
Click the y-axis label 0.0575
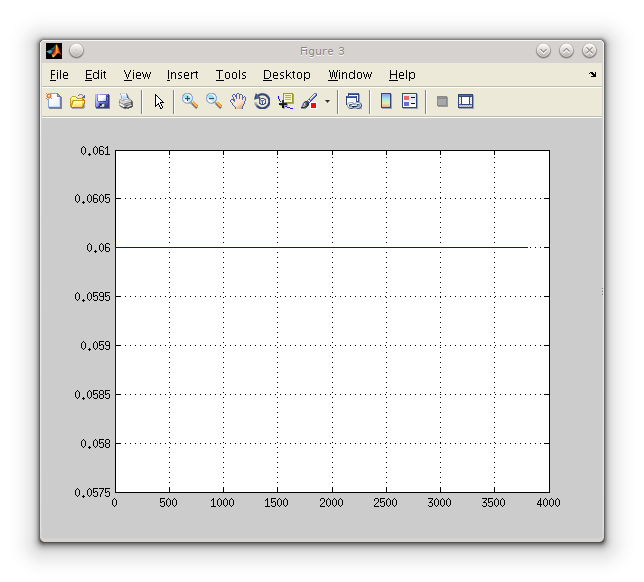click(x=92, y=492)
